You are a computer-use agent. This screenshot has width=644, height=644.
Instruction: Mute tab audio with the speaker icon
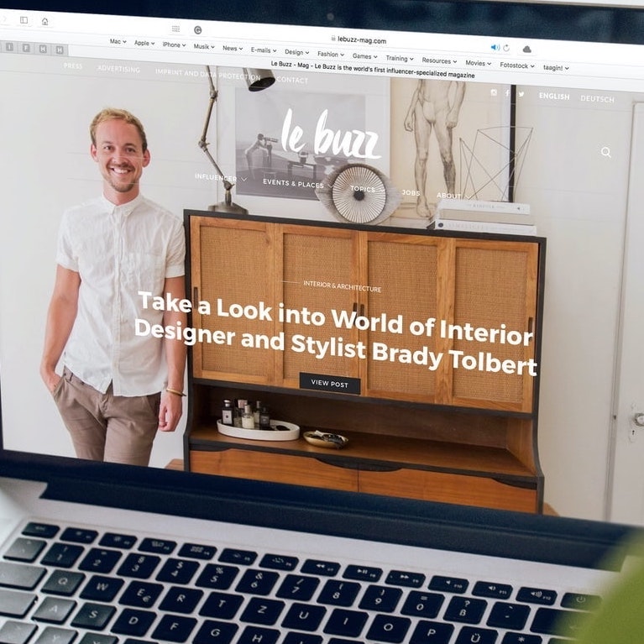point(495,48)
